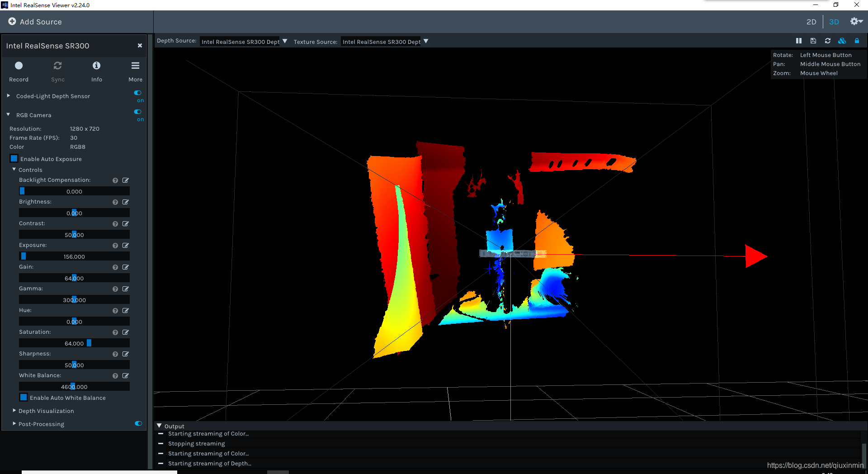Click the Resolution value 1280 x 720
The height and width of the screenshot is (474, 868).
(x=85, y=129)
